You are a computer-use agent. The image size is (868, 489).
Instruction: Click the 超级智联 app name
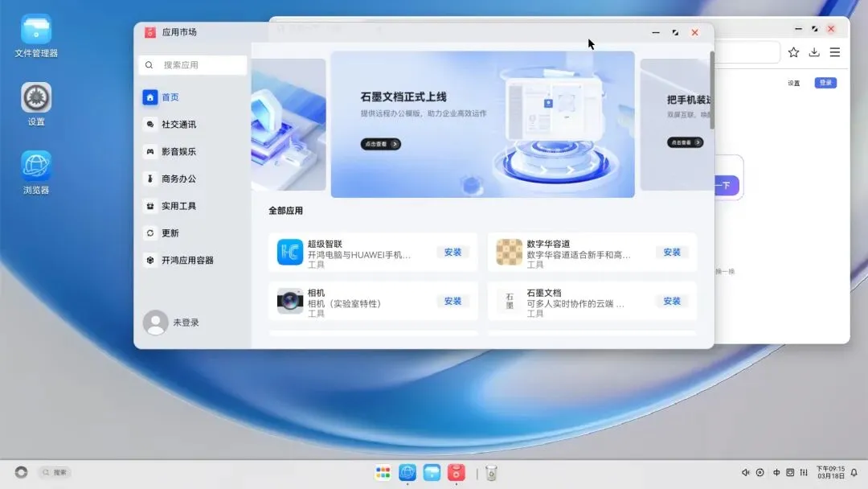tap(325, 244)
